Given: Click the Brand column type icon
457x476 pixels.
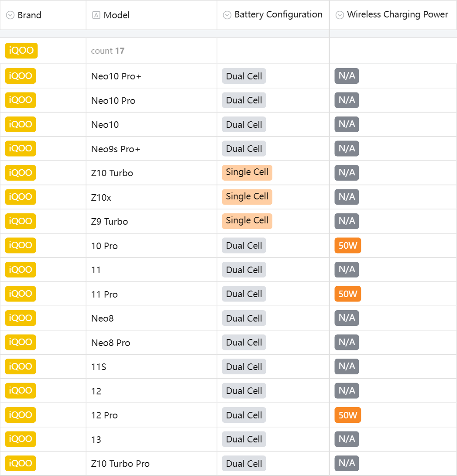Looking at the screenshot, I should (x=10, y=15).
